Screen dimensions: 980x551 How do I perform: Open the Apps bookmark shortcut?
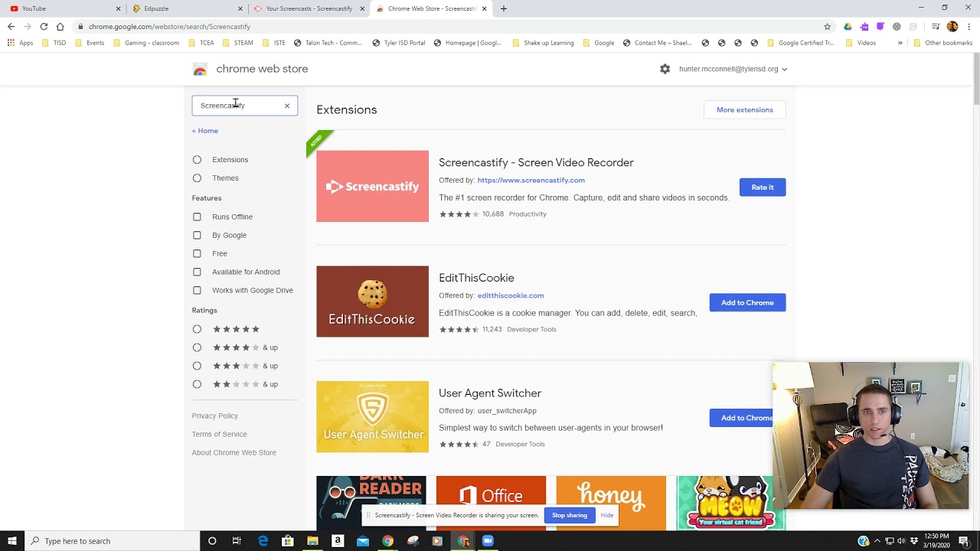pyautogui.click(x=21, y=43)
